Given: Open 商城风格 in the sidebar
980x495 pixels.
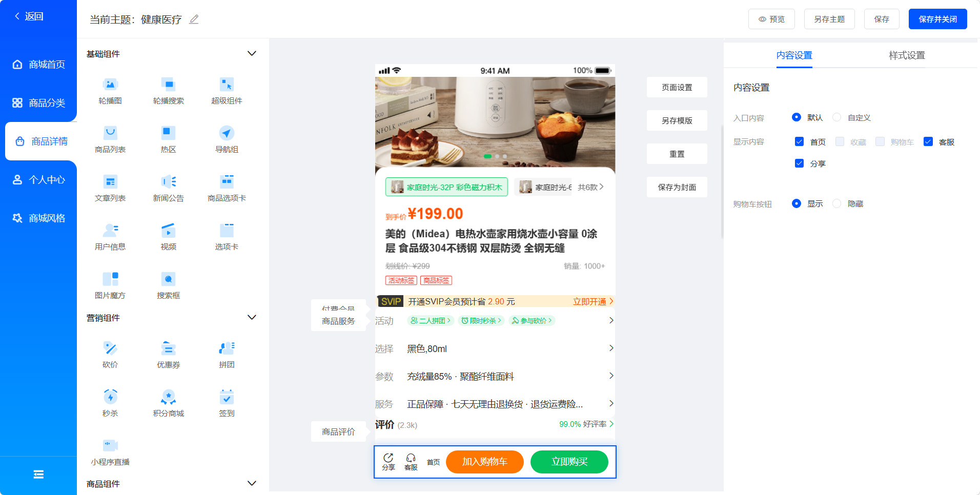Looking at the screenshot, I should (x=38, y=218).
